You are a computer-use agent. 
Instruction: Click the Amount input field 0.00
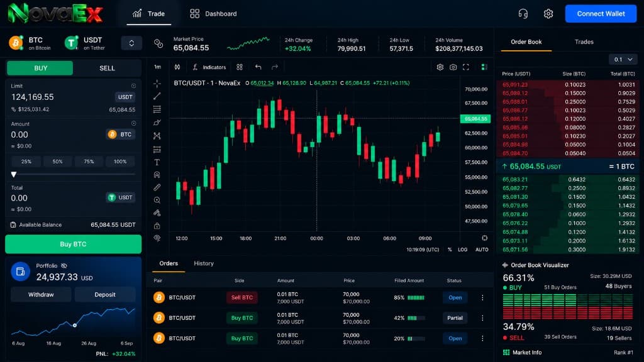[x=19, y=134]
